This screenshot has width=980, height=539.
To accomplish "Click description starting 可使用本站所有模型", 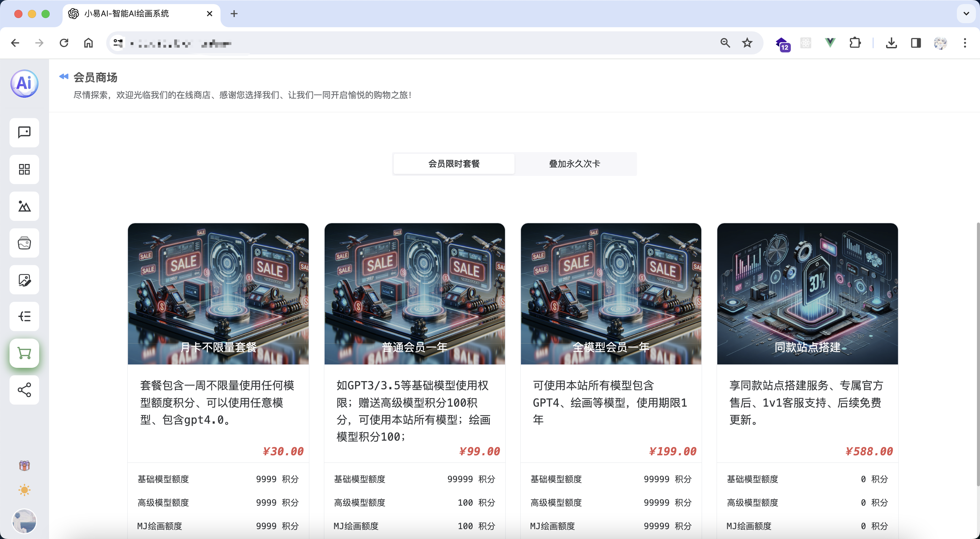I will (610, 403).
